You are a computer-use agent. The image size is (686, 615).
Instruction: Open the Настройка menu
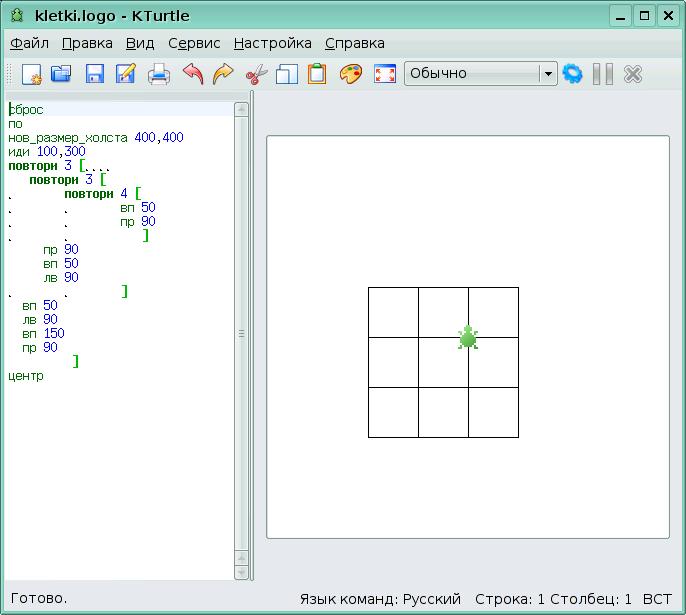tap(272, 43)
